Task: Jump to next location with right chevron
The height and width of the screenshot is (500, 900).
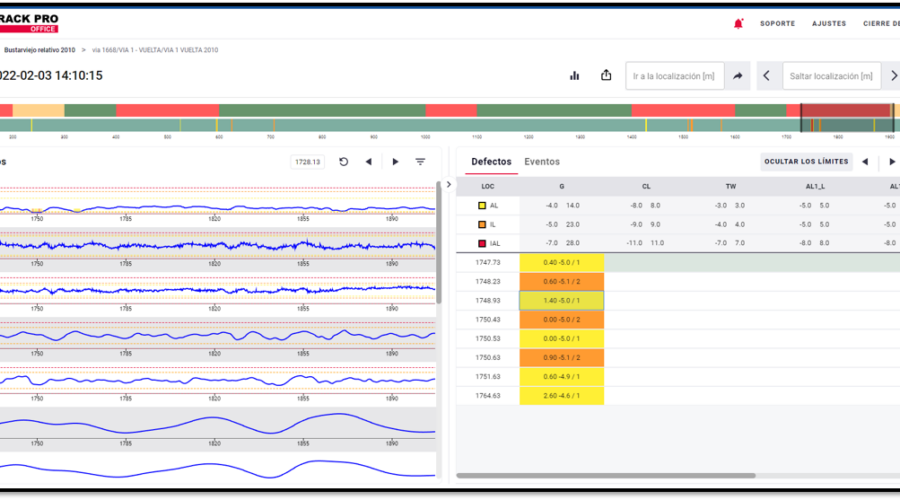Action: pyautogui.click(x=893, y=76)
